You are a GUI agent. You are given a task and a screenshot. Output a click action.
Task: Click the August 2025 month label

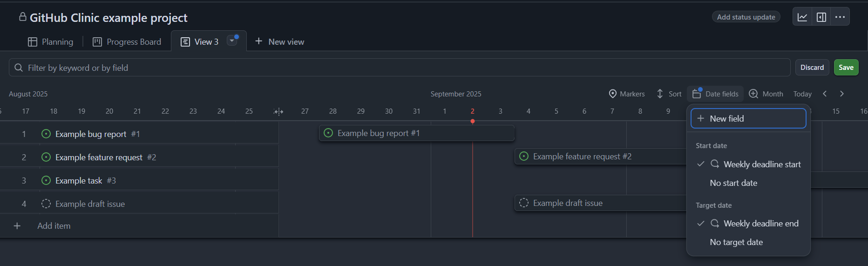click(28, 94)
